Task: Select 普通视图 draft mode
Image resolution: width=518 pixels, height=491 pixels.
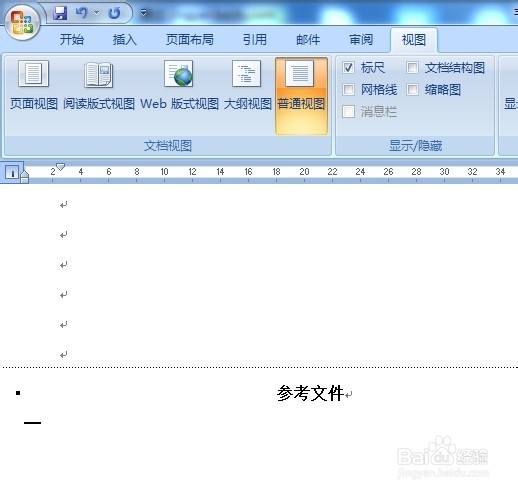Action: [301, 96]
